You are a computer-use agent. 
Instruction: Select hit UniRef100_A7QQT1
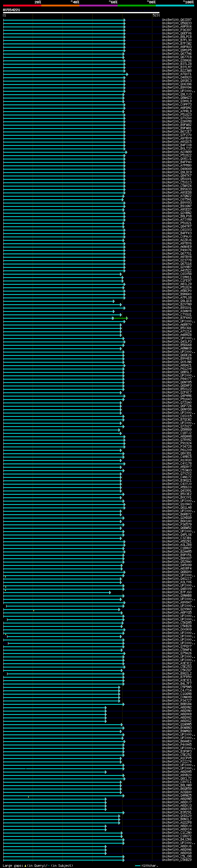coord(177,74)
